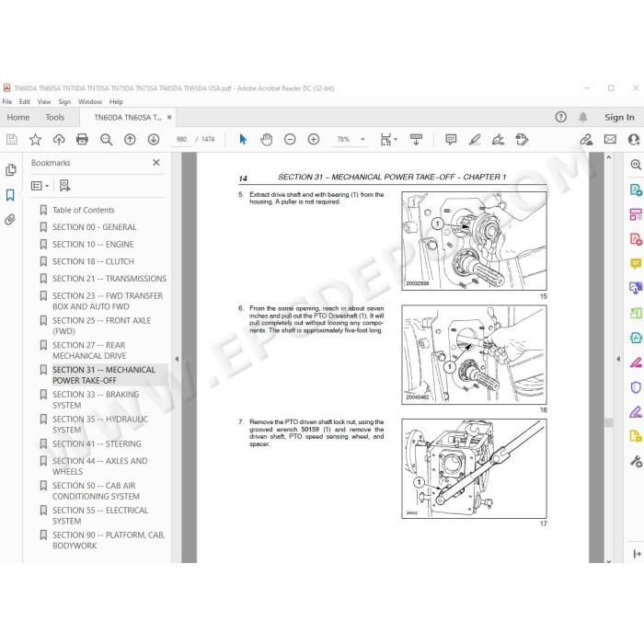Image resolution: width=644 pixels, height=644 pixels.
Task: Open zoom level dropdown arrow
Action: (362, 140)
